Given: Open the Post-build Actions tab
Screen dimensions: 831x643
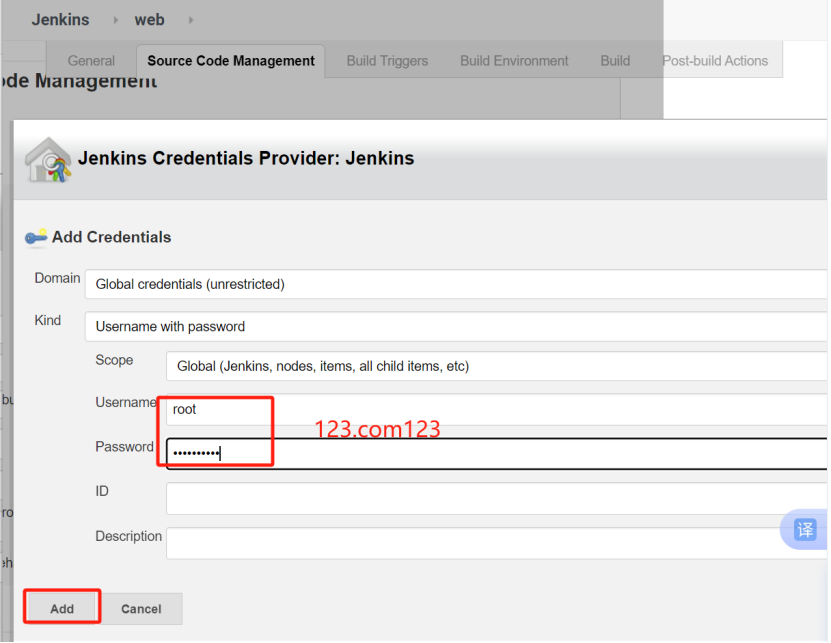Looking at the screenshot, I should [715, 61].
